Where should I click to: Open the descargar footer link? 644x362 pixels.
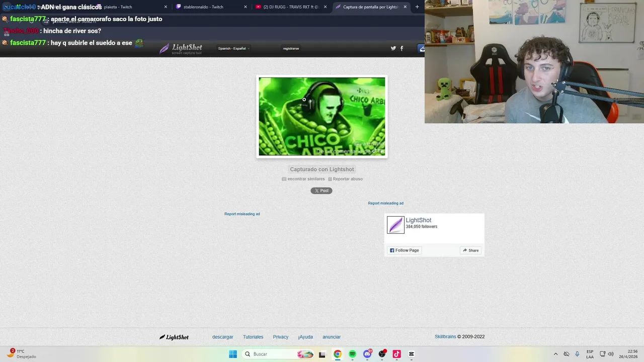tap(223, 337)
